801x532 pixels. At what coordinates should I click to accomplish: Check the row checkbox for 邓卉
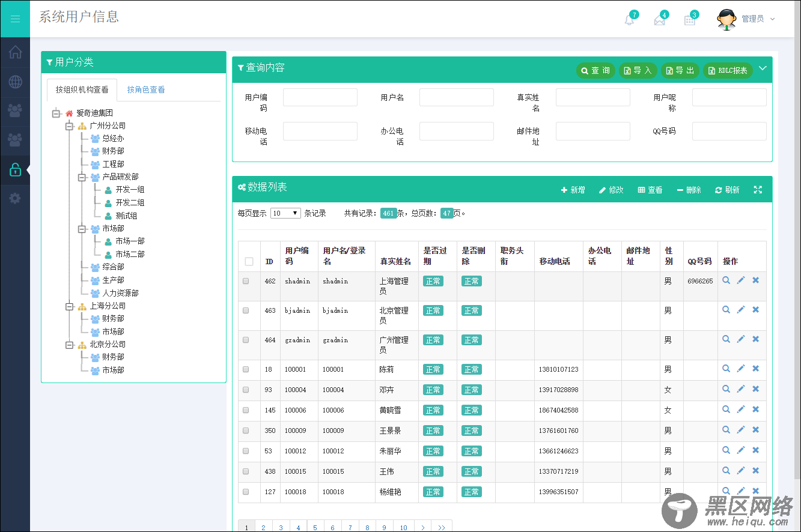[x=246, y=390]
